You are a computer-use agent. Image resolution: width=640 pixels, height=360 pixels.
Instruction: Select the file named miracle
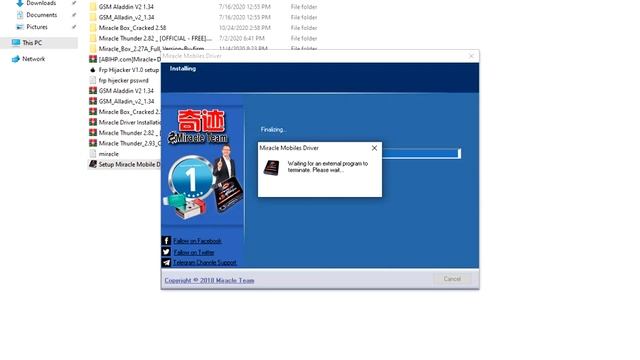109,154
